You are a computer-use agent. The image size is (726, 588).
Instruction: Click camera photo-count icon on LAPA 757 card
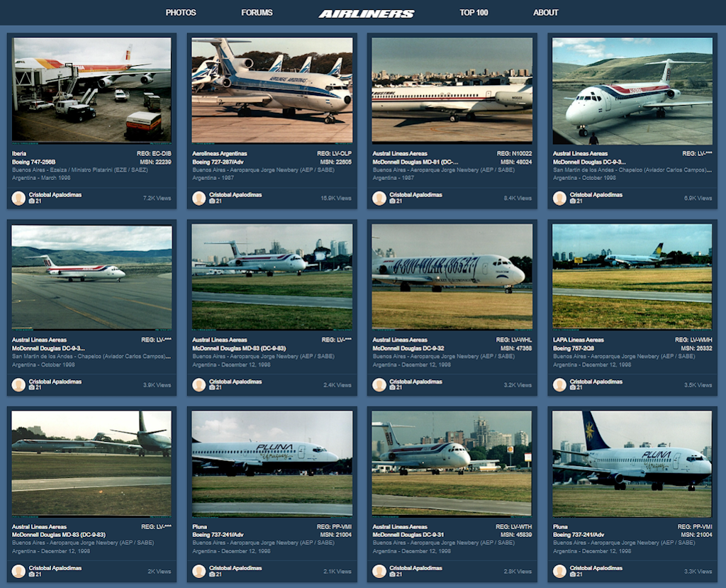572,387
